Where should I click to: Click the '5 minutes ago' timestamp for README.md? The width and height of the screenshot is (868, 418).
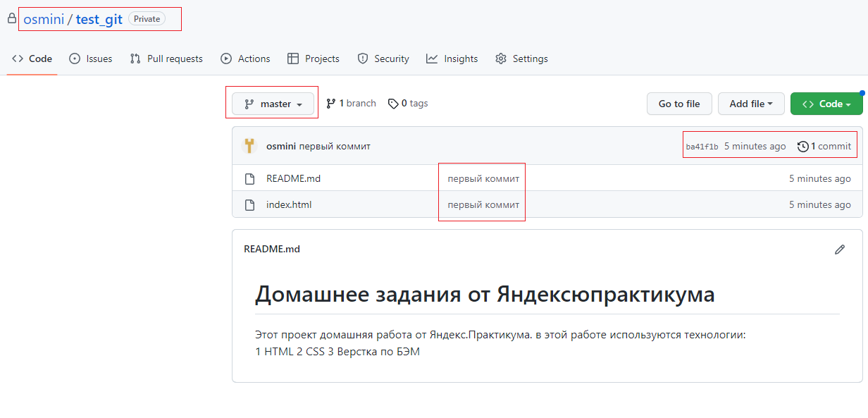pos(820,178)
